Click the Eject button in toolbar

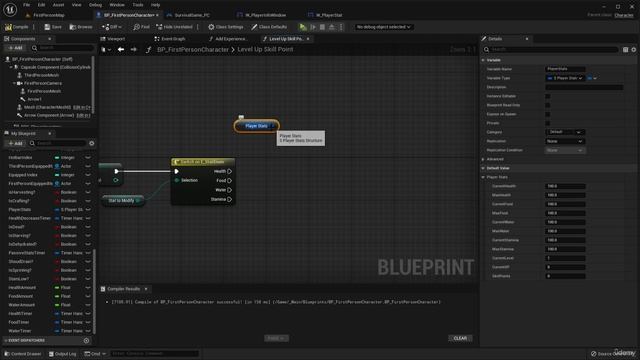pyautogui.click(x=332, y=27)
